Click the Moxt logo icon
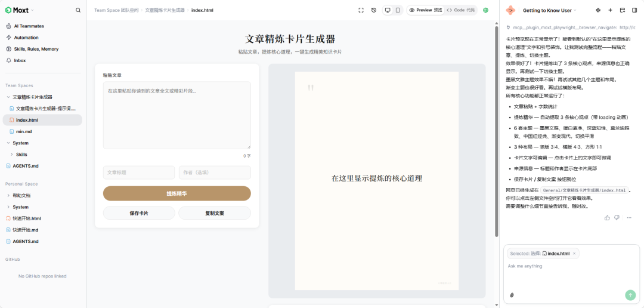The width and height of the screenshot is (644, 308). (x=8, y=10)
